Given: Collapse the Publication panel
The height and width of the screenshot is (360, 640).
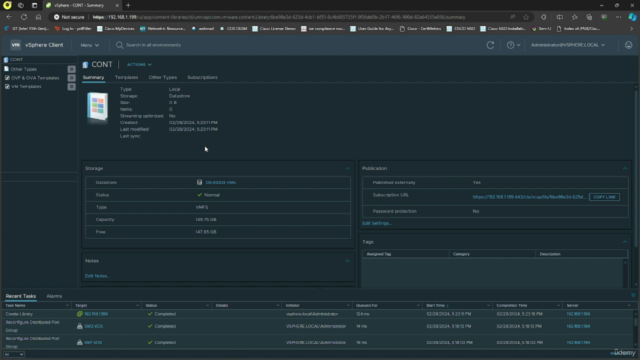Looking at the screenshot, I should [x=624, y=168].
